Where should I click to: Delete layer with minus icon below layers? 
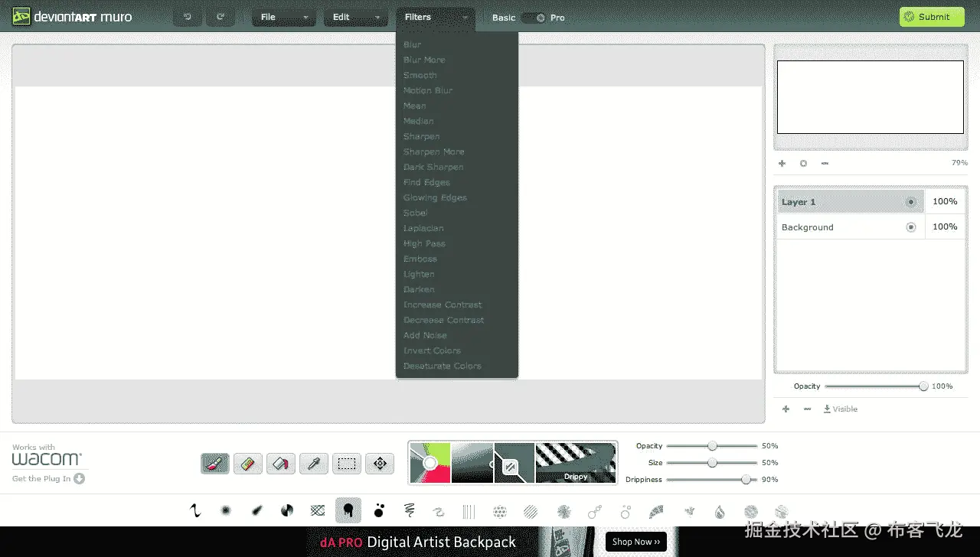pos(807,409)
